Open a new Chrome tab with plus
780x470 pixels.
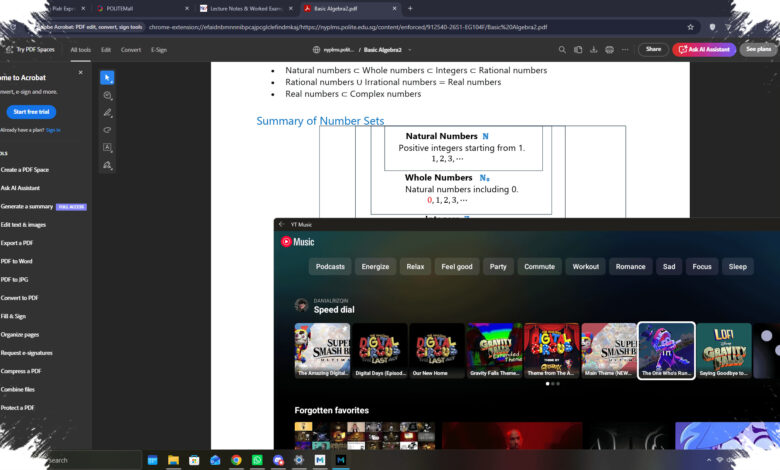(x=410, y=8)
